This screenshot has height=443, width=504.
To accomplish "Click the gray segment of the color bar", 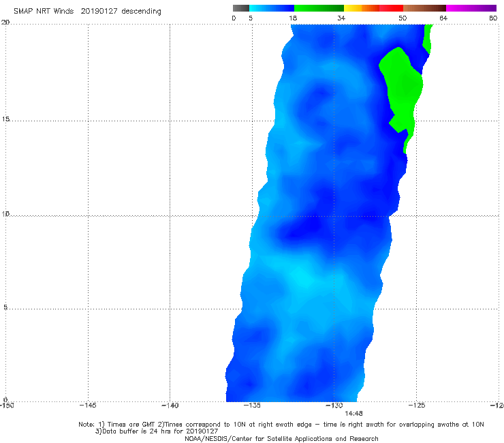I will point(241,8).
